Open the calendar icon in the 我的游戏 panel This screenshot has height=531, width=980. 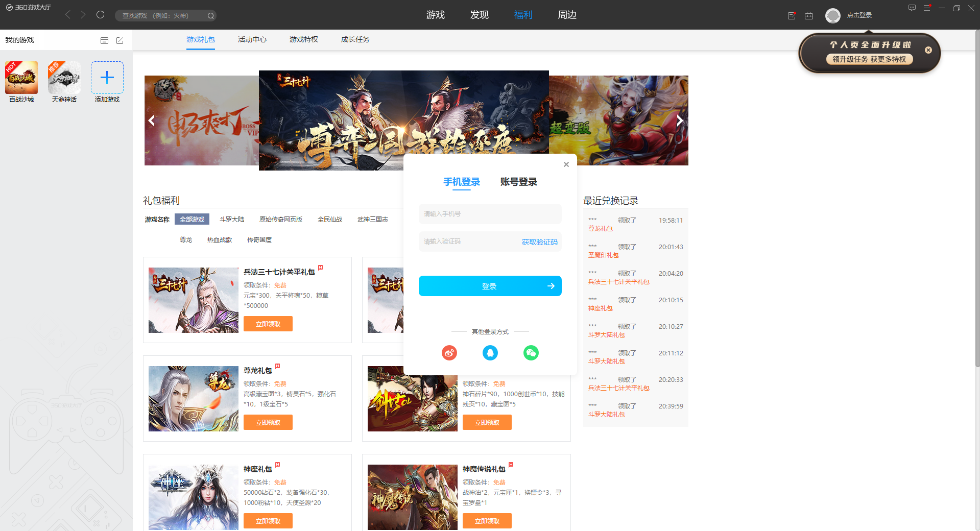[x=104, y=40]
